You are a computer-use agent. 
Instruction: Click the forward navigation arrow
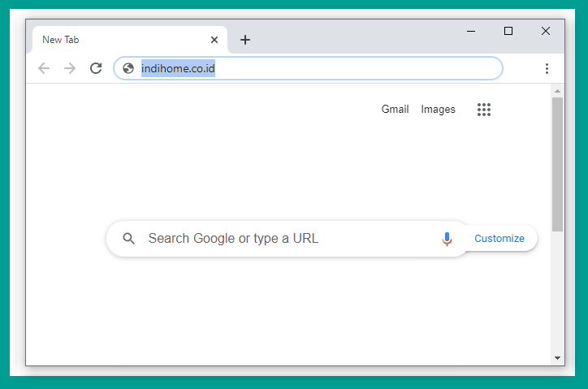point(70,68)
